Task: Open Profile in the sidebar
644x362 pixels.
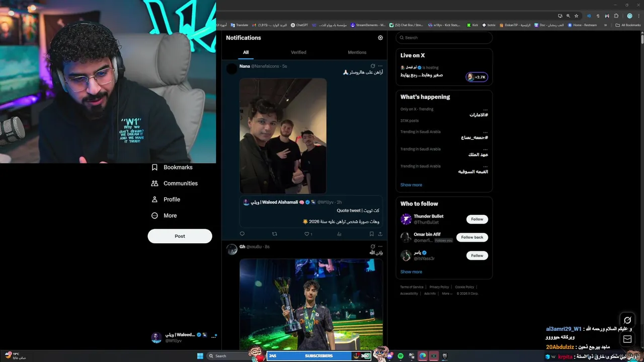Action: coord(166,200)
